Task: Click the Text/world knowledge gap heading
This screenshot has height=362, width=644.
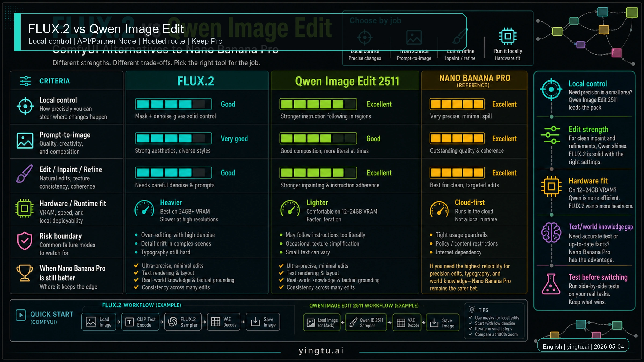Action: pos(601,227)
